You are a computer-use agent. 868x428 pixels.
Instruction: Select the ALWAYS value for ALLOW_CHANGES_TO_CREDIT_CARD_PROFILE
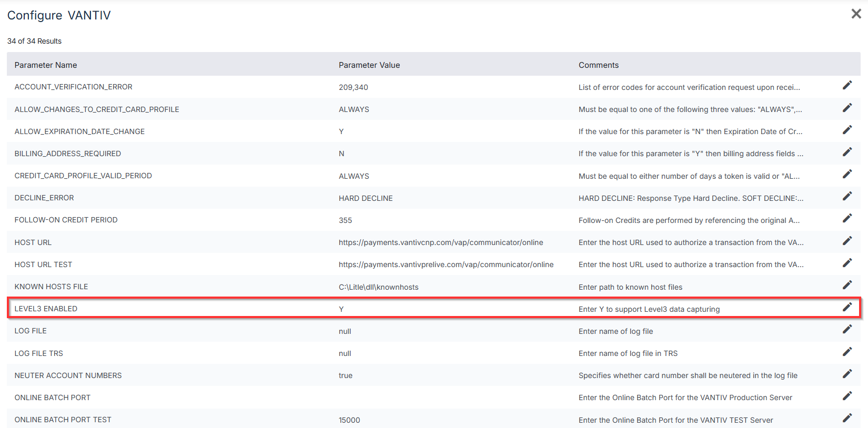[x=354, y=109]
